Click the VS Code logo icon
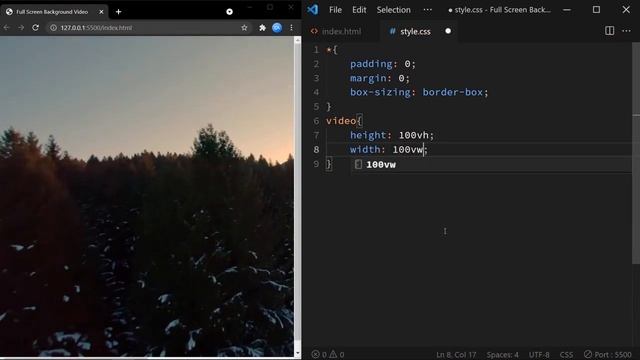This screenshot has height=360, width=640. [313, 10]
